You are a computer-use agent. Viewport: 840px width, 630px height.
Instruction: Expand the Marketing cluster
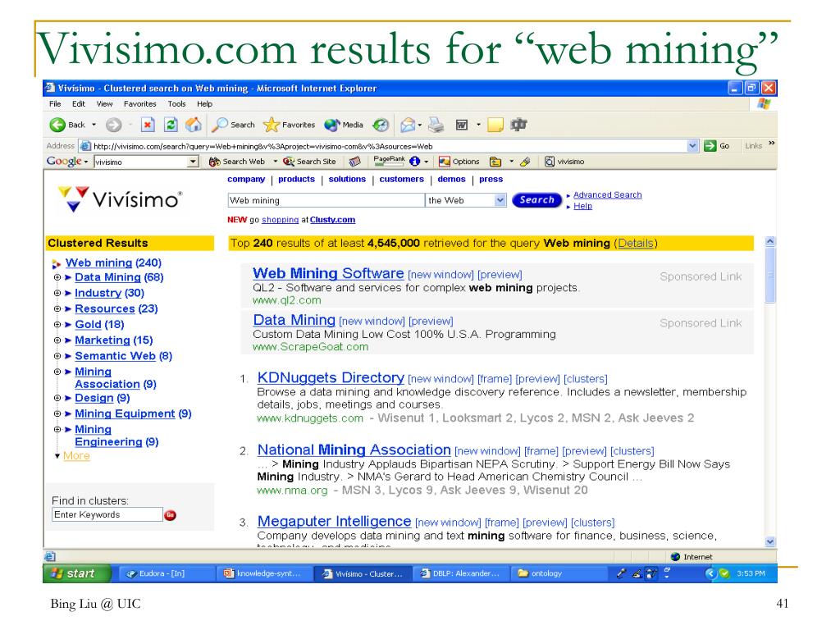point(57,340)
